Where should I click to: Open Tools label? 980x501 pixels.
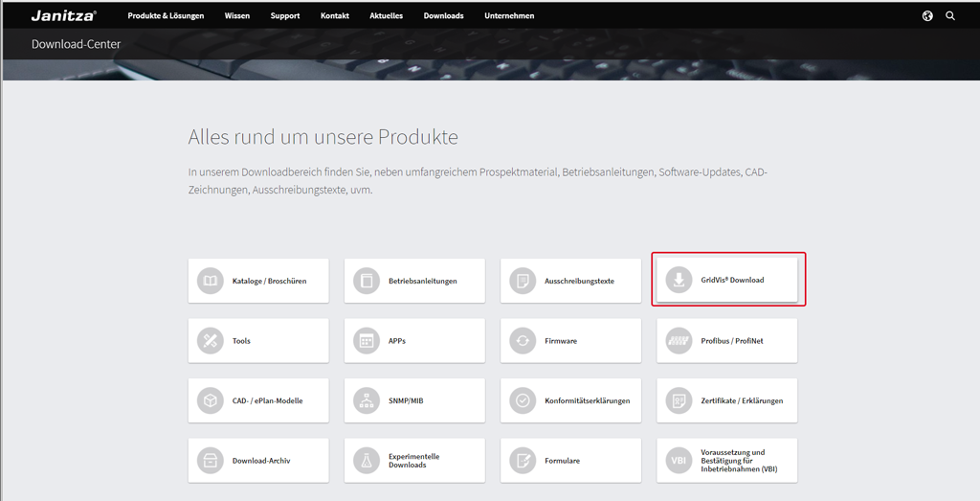(241, 341)
